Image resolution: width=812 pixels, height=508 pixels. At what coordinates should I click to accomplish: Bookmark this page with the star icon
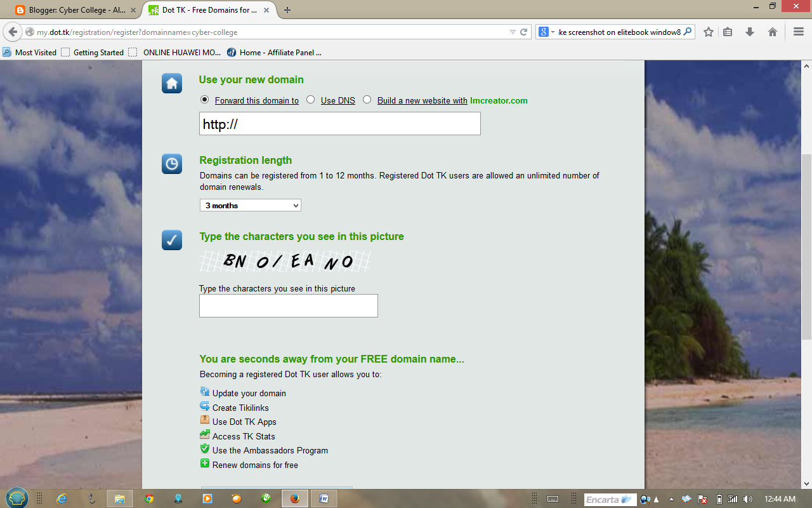[709, 32]
